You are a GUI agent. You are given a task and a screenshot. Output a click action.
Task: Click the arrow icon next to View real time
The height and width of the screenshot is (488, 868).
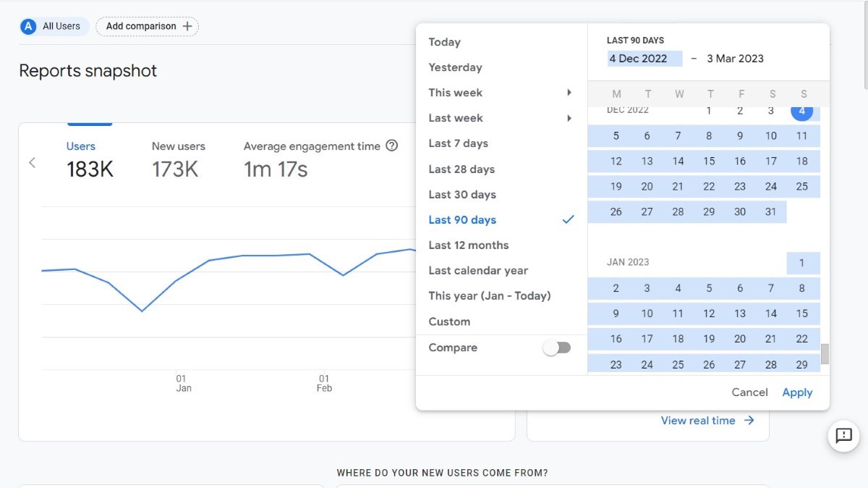coord(749,421)
